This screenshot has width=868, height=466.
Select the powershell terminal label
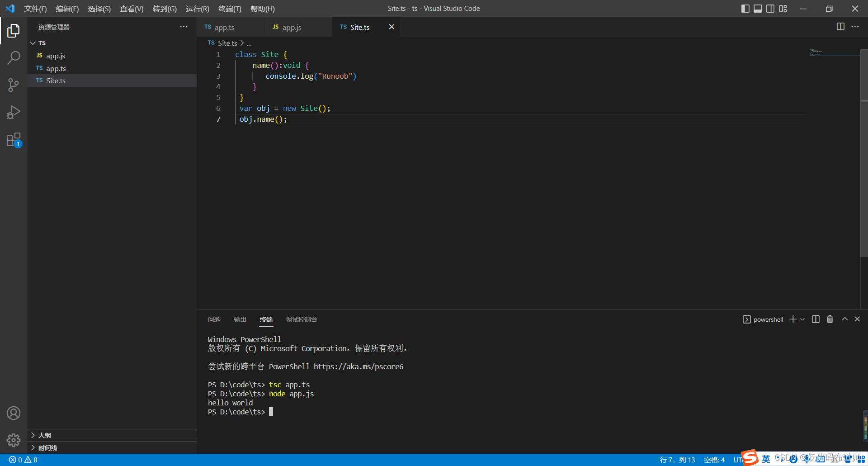[763, 319]
